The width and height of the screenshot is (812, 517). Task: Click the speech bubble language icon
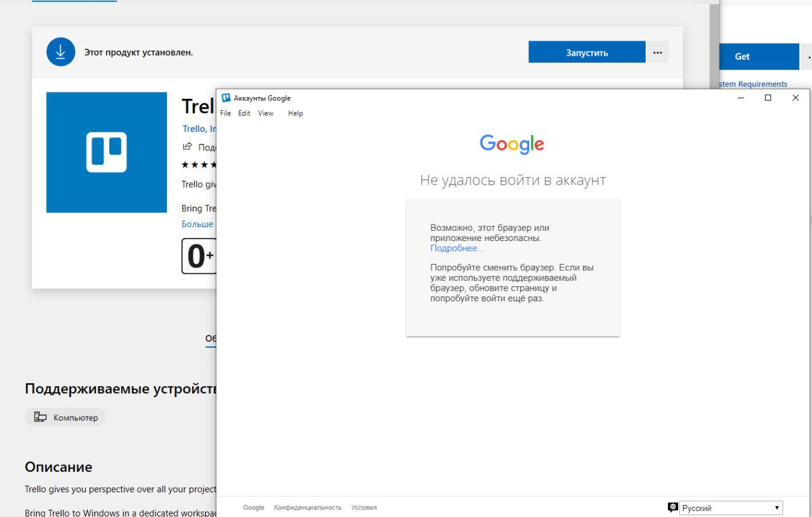click(x=673, y=507)
